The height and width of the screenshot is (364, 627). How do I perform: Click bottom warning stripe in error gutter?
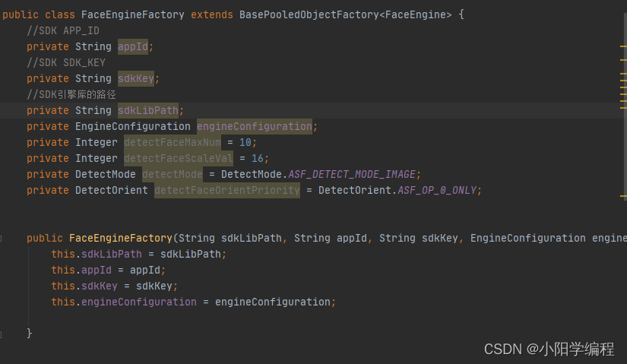[623, 196]
